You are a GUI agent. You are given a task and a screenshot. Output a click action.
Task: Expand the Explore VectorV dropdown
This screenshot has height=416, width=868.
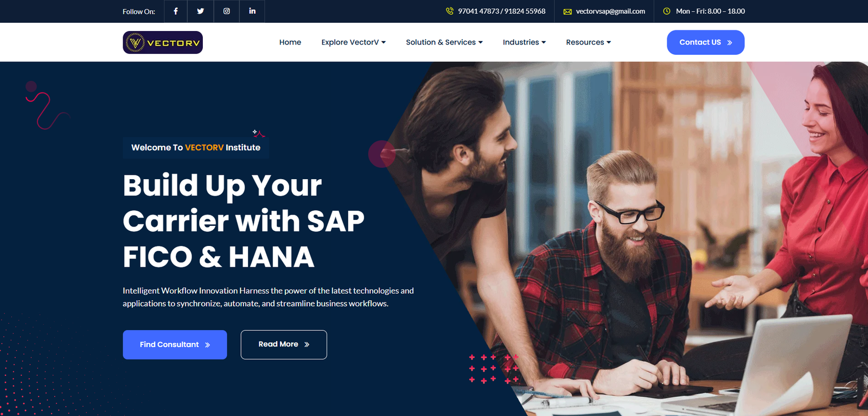coord(353,42)
